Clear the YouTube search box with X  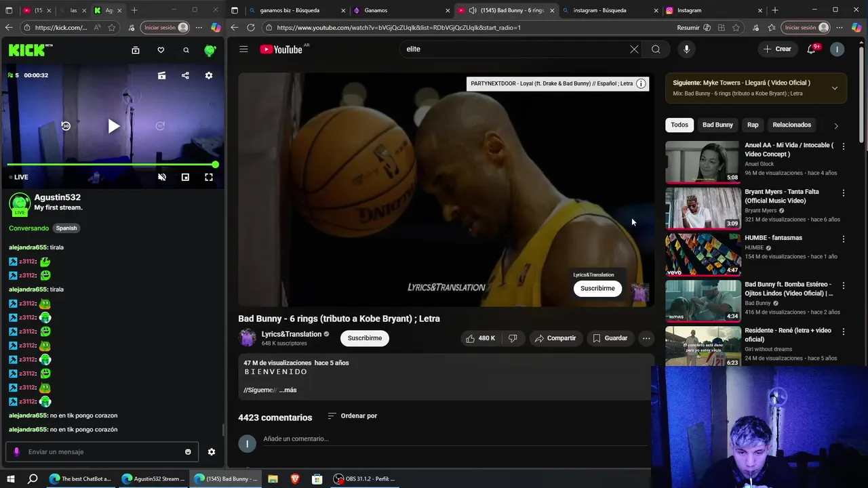634,49
